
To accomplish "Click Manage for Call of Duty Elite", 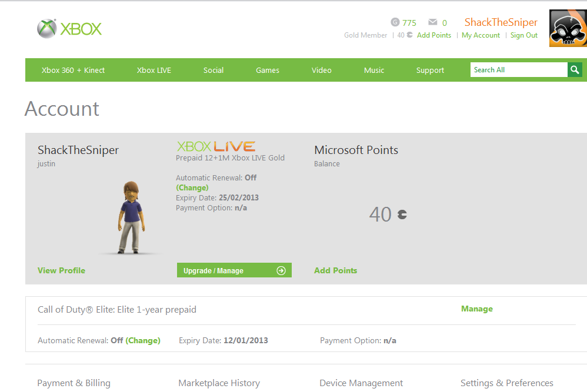I will [476, 309].
